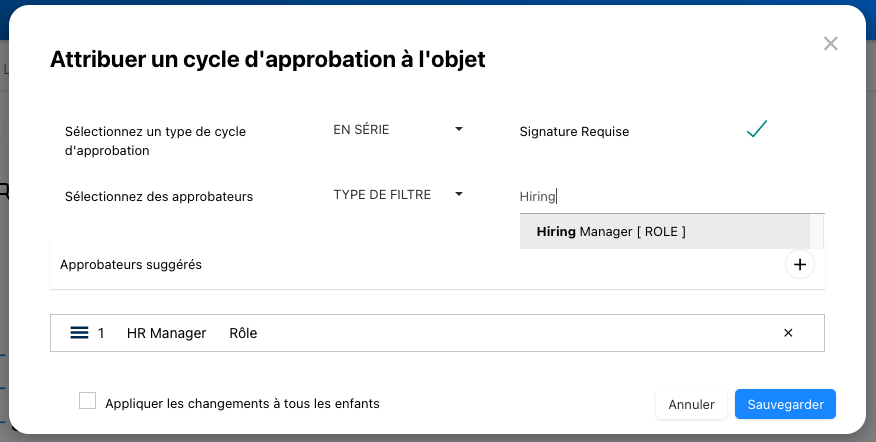This screenshot has width=876, height=442.
Task: Click the arrow beside EN SÉRIE
Action: [459, 130]
